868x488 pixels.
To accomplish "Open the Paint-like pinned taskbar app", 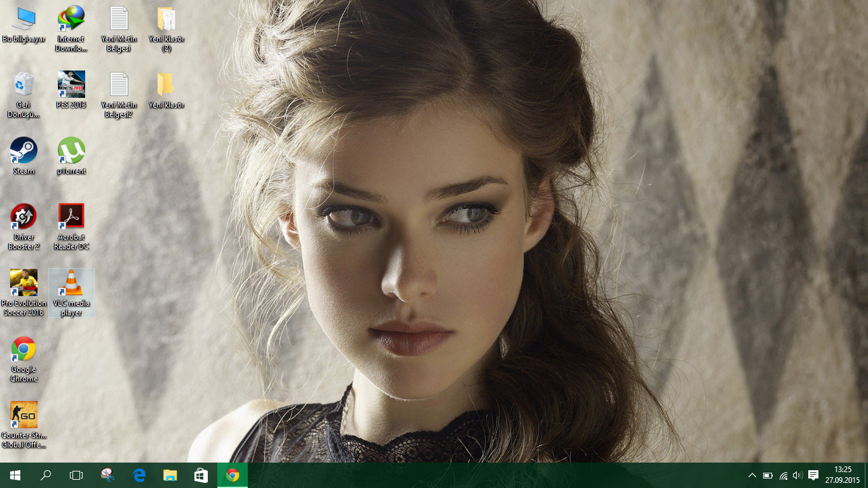I will (108, 475).
